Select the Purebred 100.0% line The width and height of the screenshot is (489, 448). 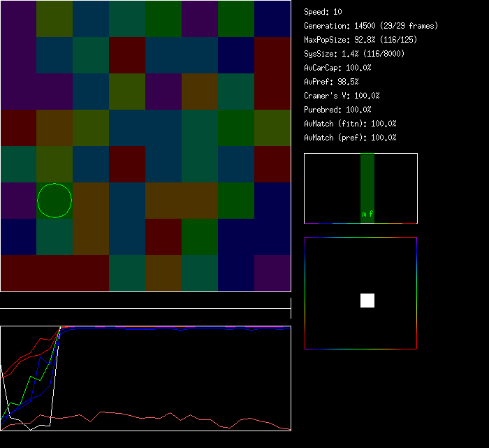point(338,110)
